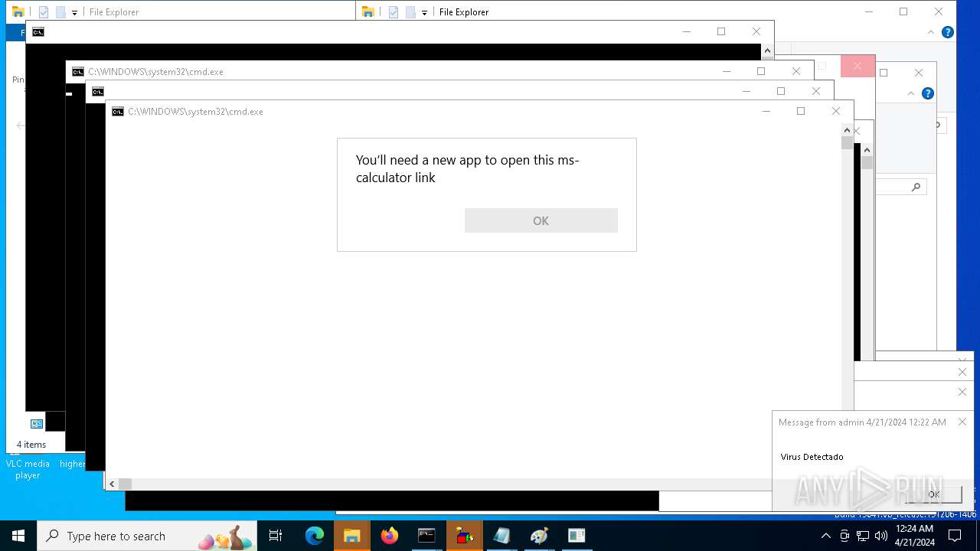
Task: Minimize the front cmd.exe window
Action: point(766,111)
